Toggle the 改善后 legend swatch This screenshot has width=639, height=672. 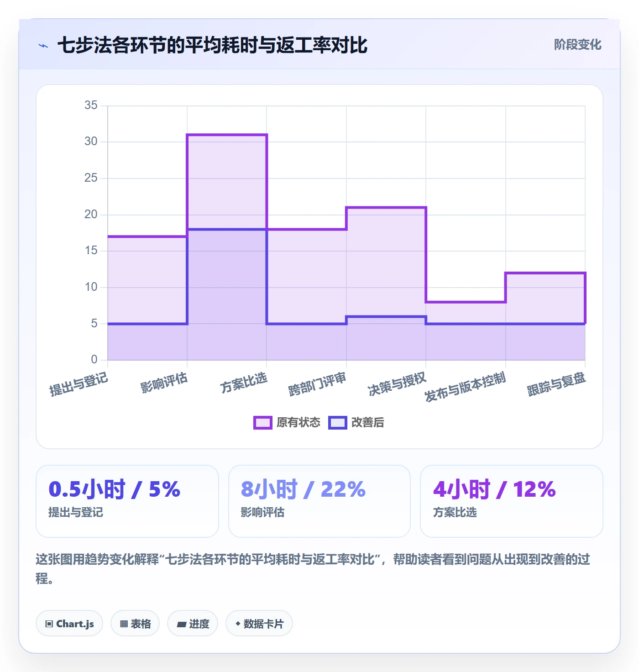coord(338,423)
